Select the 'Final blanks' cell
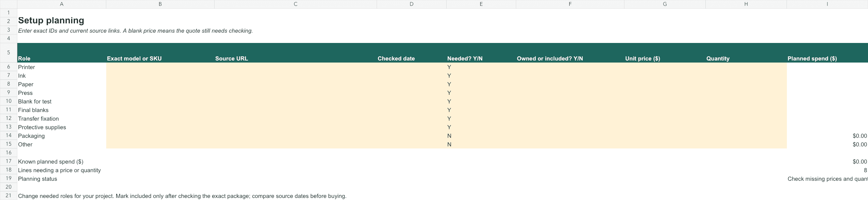Viewport: 868px width, 200px height. coord(62,110)
